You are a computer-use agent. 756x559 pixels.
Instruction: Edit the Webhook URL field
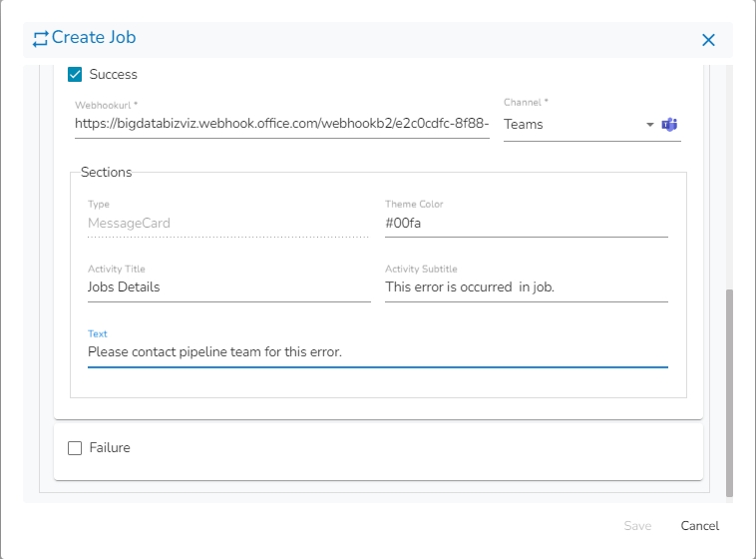click(x=281, y=125)
